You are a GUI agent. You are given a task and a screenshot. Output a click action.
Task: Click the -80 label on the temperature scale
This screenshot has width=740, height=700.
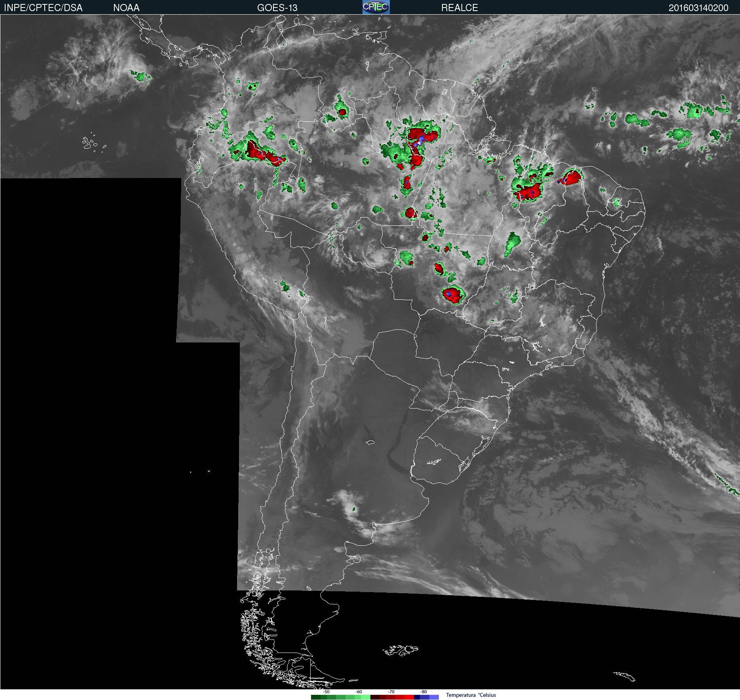(x=424, y=692)
